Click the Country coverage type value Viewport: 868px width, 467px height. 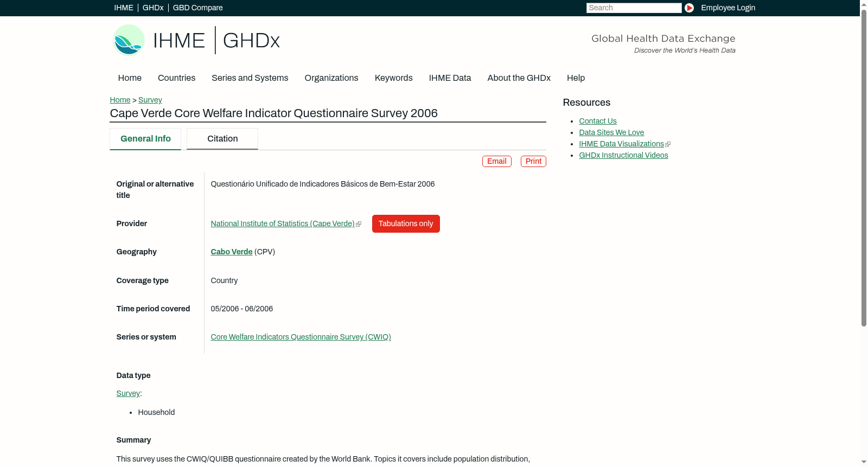[x=224, y=280]
